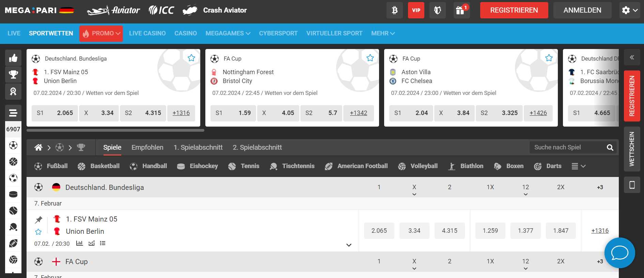Filter by Handball sport
644x278 pixels.
click(148, 166)
